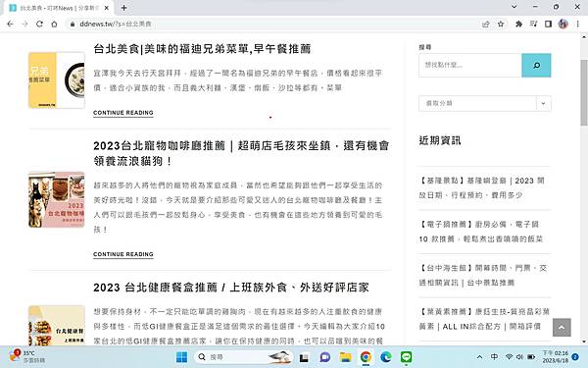
Task: Open thumbnail of 福迪兄弟菜單 article
Action: click(57, 80)
